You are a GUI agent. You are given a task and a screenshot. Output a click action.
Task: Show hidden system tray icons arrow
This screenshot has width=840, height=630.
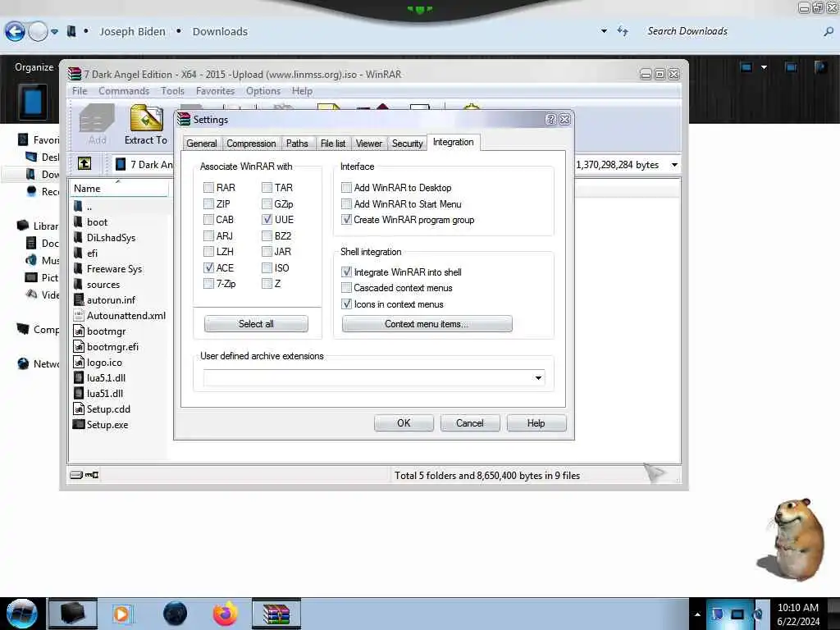point(697,614)
